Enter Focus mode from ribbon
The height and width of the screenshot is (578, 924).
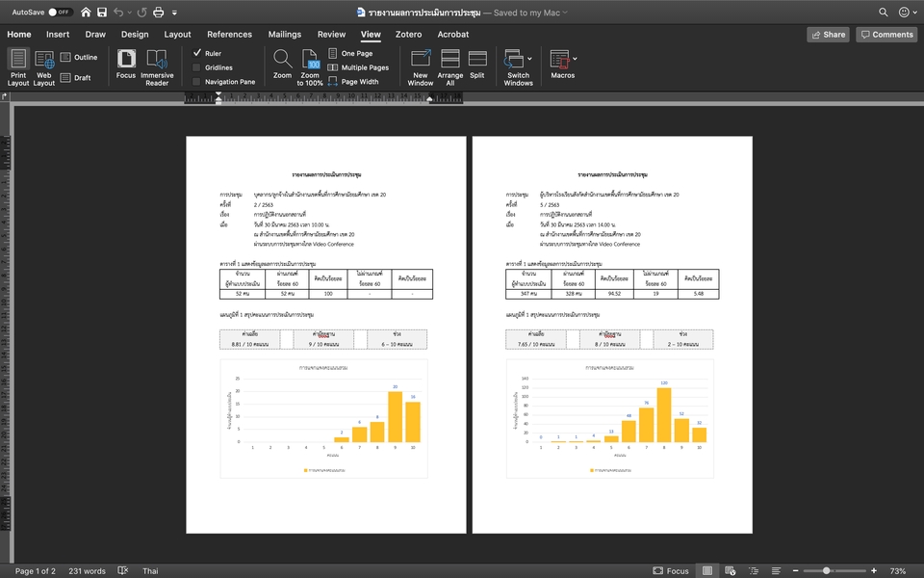point(125,64)
